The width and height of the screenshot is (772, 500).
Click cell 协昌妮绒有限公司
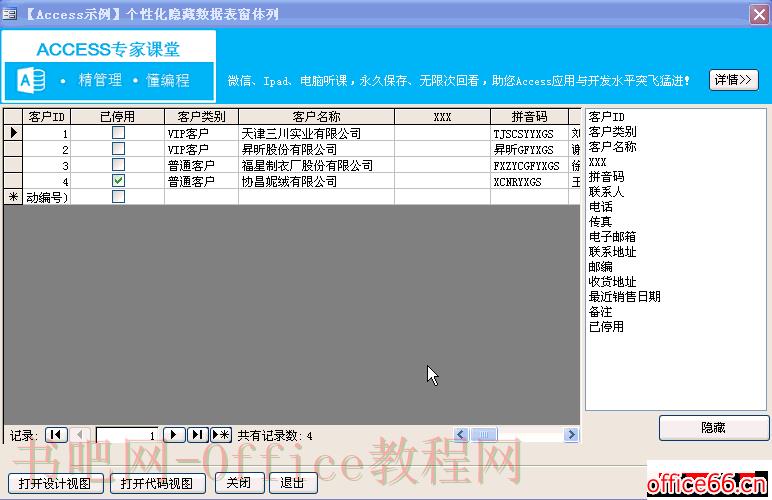click(317, 181)
